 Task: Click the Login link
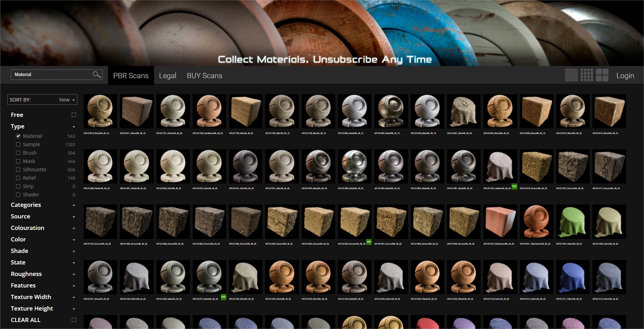[x=625, y=76]
